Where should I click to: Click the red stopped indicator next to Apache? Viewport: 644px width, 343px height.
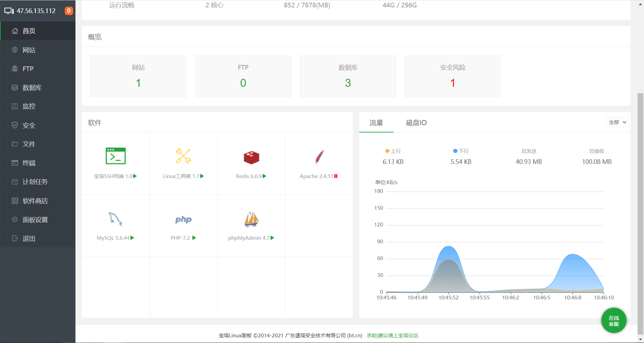tap(336, 176)
